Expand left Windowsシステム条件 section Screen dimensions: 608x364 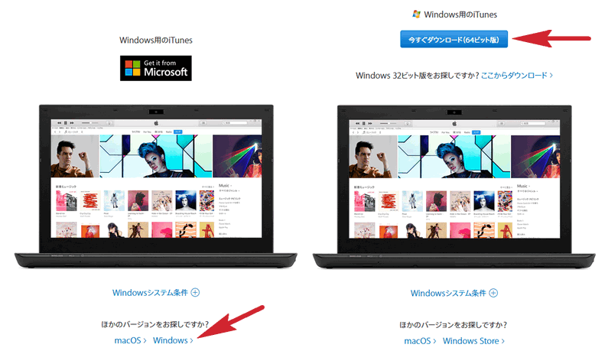pos(156,293)
